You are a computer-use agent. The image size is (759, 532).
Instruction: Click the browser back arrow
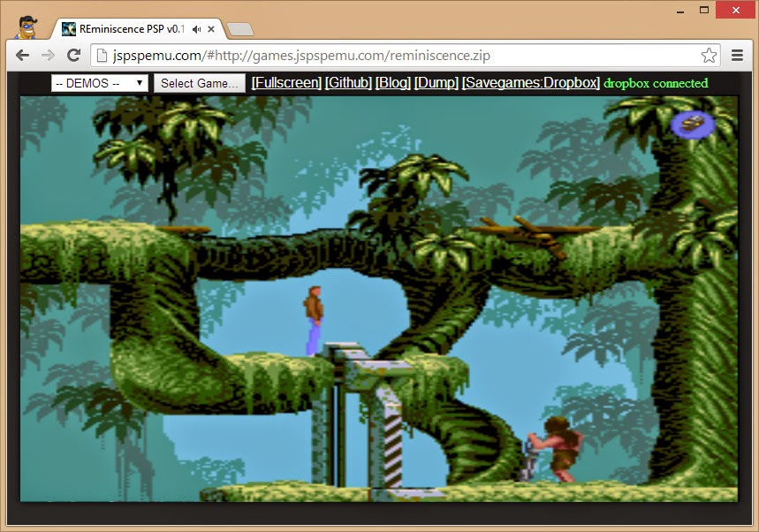click(23, 56)
